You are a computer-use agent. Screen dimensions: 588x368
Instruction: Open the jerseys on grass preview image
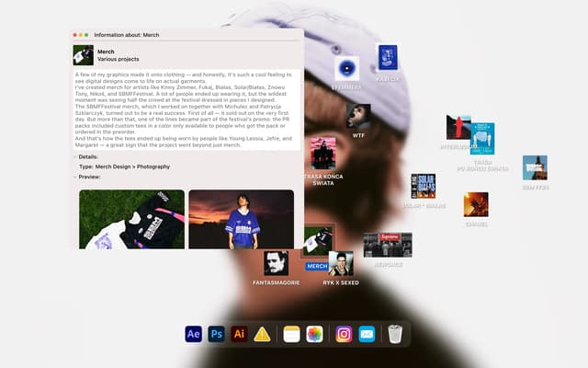(x=131, y=219)
